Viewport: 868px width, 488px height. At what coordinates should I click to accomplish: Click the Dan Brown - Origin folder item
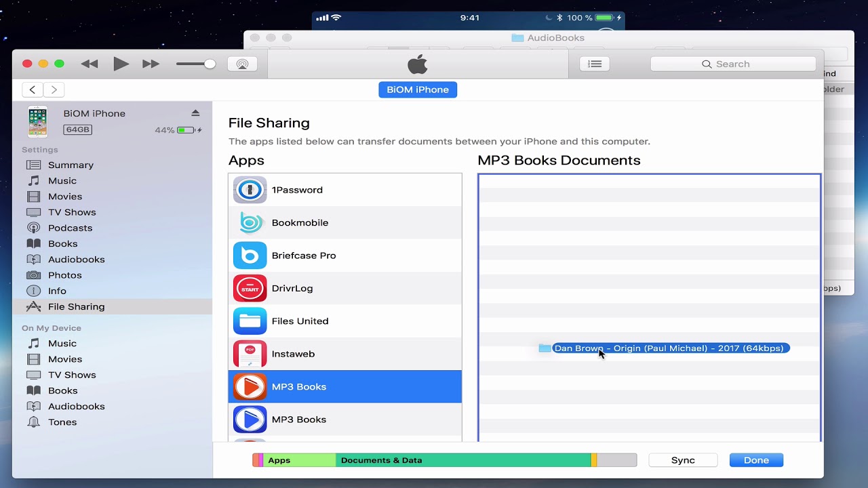coord(664,348)
